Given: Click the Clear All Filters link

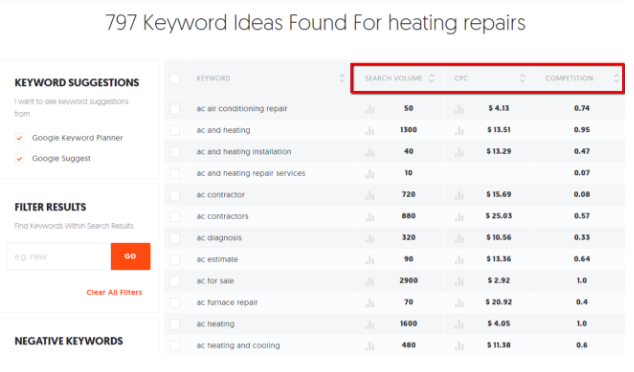Looking at the screenshot, I should click(x=114, y=292).
